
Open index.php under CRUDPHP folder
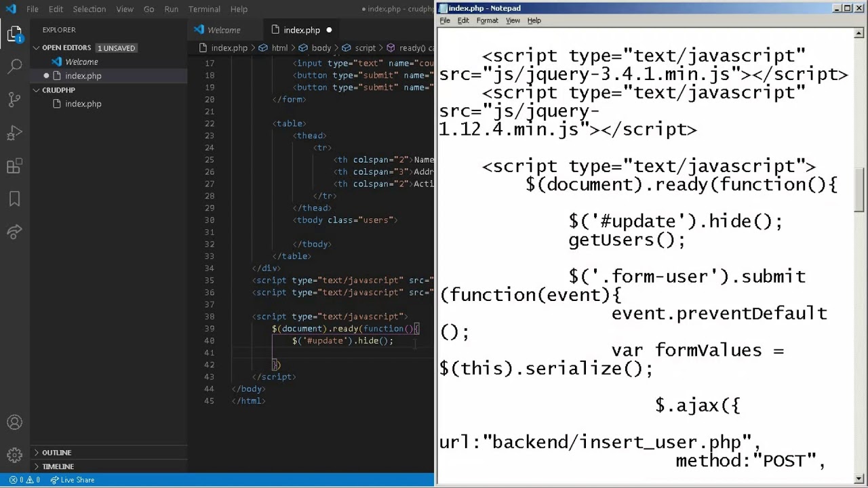83,104
